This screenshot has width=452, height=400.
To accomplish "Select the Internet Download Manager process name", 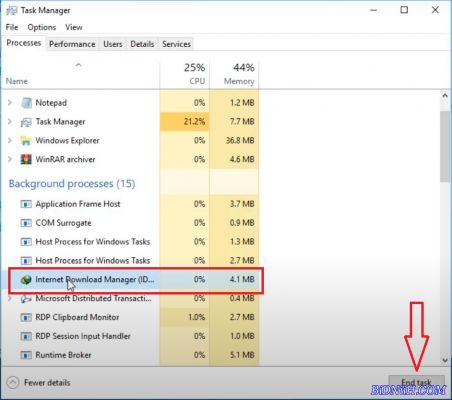I will tap(95, 280).
